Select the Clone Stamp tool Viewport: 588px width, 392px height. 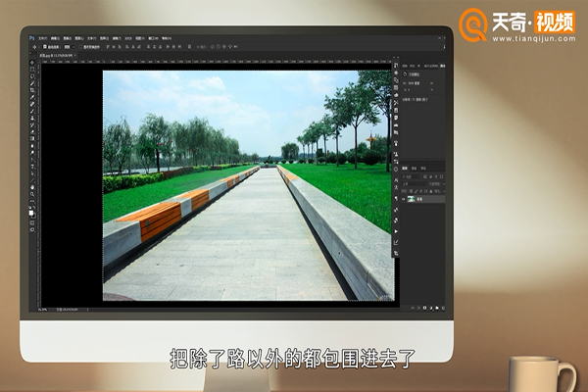32,118
